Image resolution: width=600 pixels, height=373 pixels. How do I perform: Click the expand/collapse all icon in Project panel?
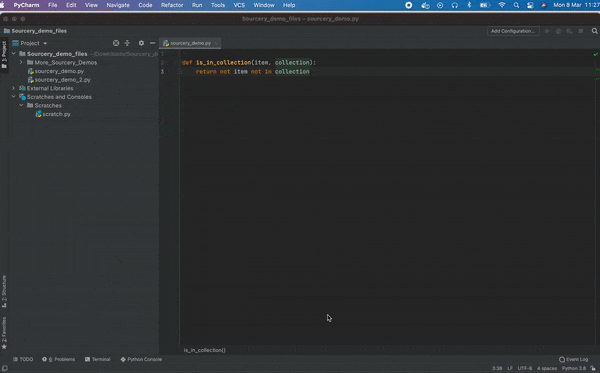click(x=127, y=43)
